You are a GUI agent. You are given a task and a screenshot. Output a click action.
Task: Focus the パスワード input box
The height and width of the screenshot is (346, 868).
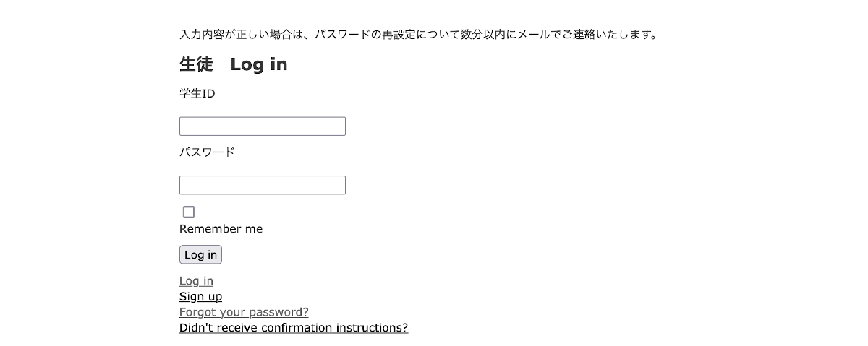click(x=262, y=186)
